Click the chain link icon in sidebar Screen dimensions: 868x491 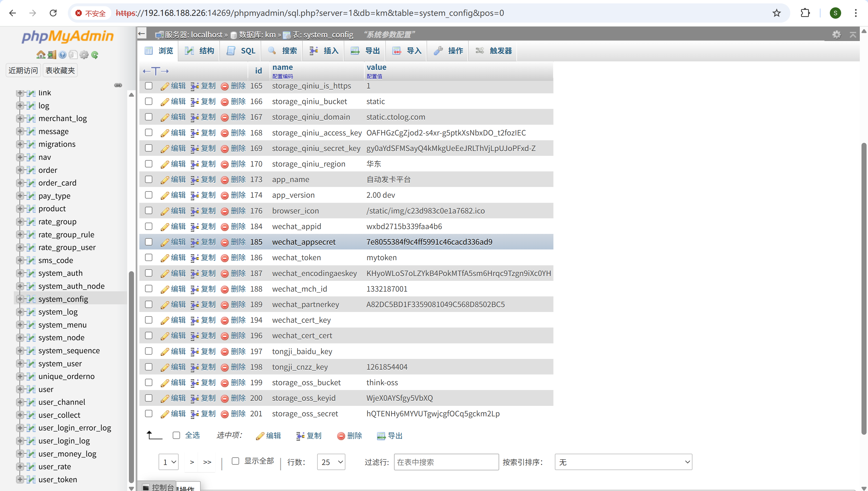[118, 85]
